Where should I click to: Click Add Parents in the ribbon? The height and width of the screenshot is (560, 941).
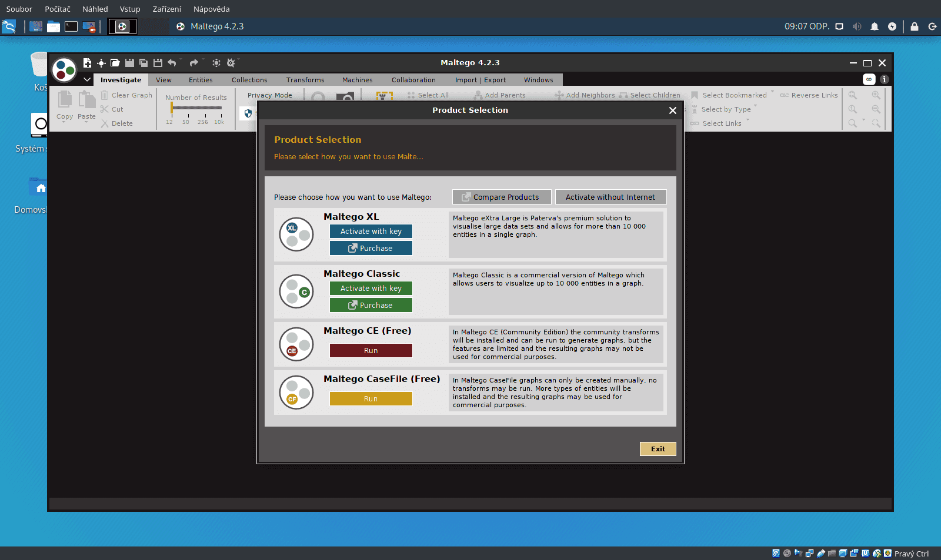tap(499, 95)
